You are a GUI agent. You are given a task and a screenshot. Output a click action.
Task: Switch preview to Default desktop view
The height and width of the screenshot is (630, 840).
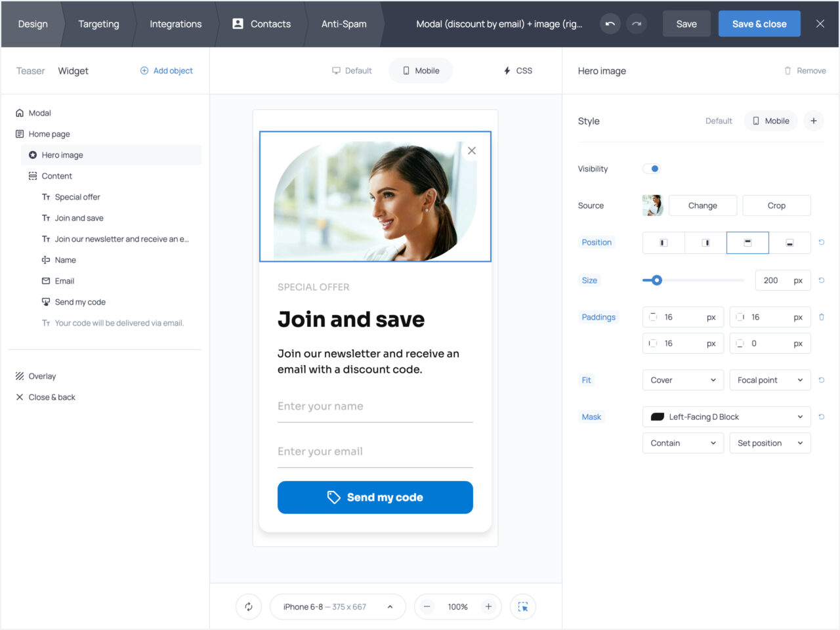click(352, 71)
